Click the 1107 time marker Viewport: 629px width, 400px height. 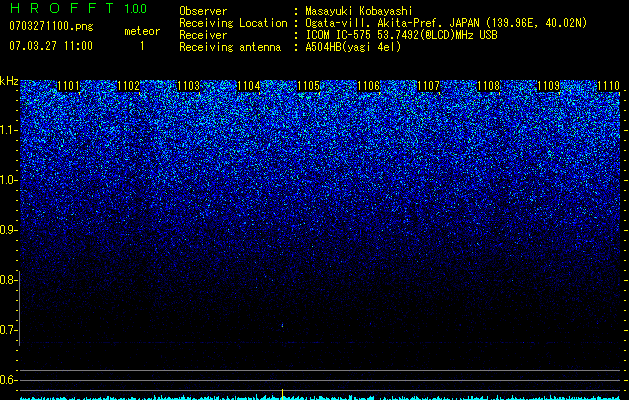click(x=428, y=86)
